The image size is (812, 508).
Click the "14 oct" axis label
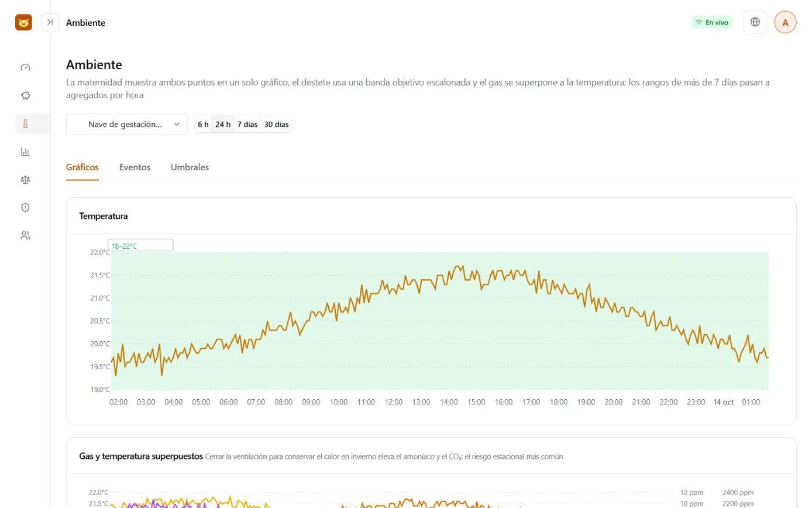coord(724,402)
